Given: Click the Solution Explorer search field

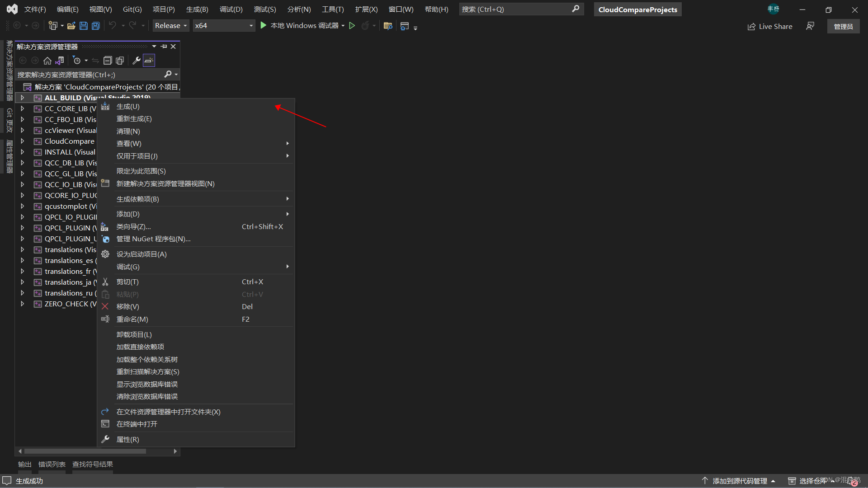Looking at the screenshot, I should point(90,75).
